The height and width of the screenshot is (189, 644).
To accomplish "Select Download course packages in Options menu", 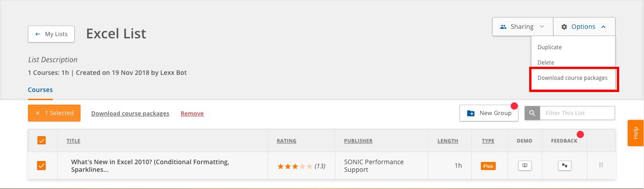I will pos(573,78).
